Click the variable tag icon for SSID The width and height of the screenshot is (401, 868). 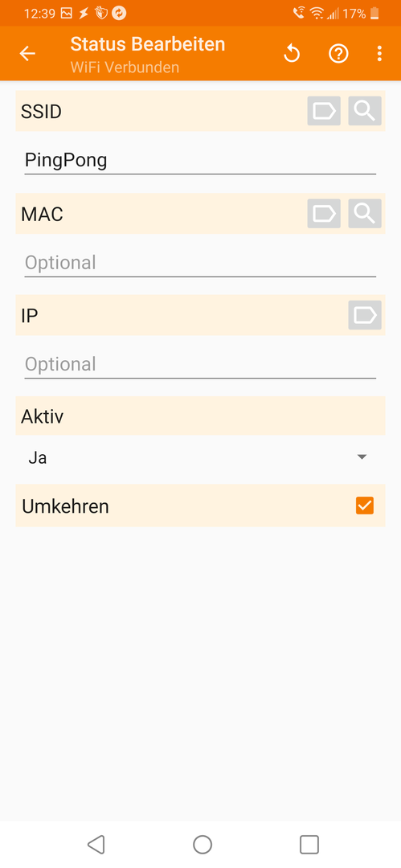tap(324, 111)
